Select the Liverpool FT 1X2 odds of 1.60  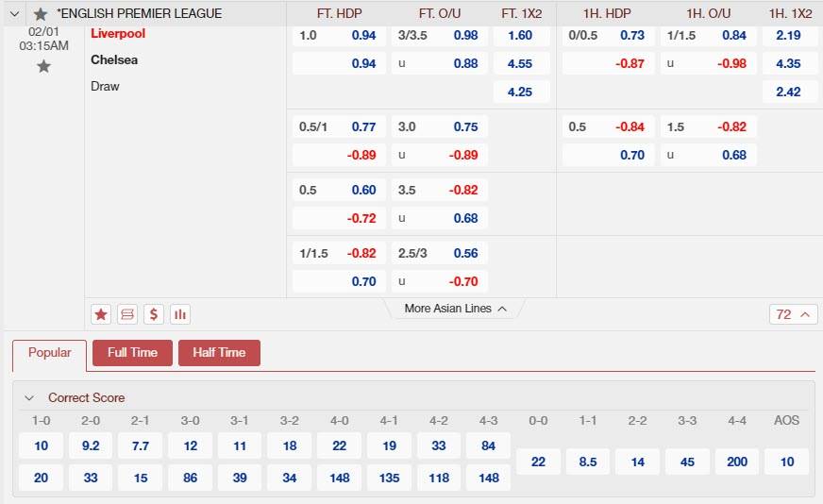pyautogui.click(x=520, y=36)
